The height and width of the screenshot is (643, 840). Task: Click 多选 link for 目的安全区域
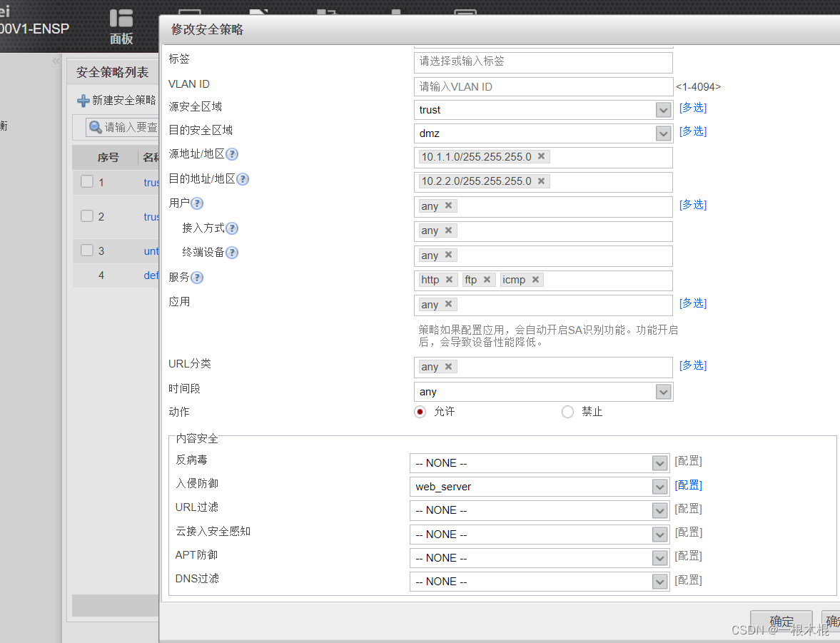693,131
